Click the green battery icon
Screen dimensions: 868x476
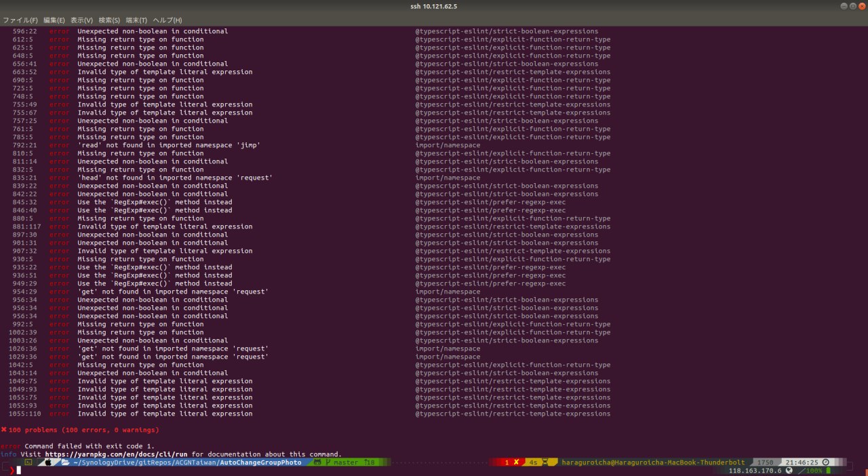click(828, 470)
